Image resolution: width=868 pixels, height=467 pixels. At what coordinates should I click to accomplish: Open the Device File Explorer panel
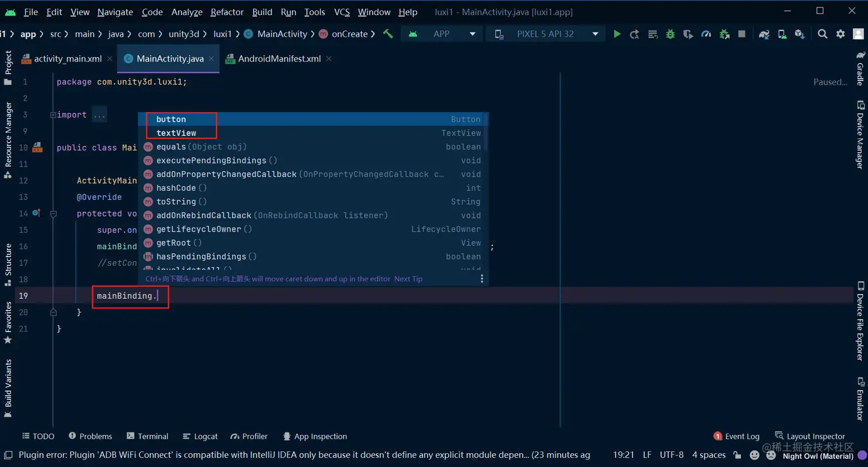click(x=860, y=321)
